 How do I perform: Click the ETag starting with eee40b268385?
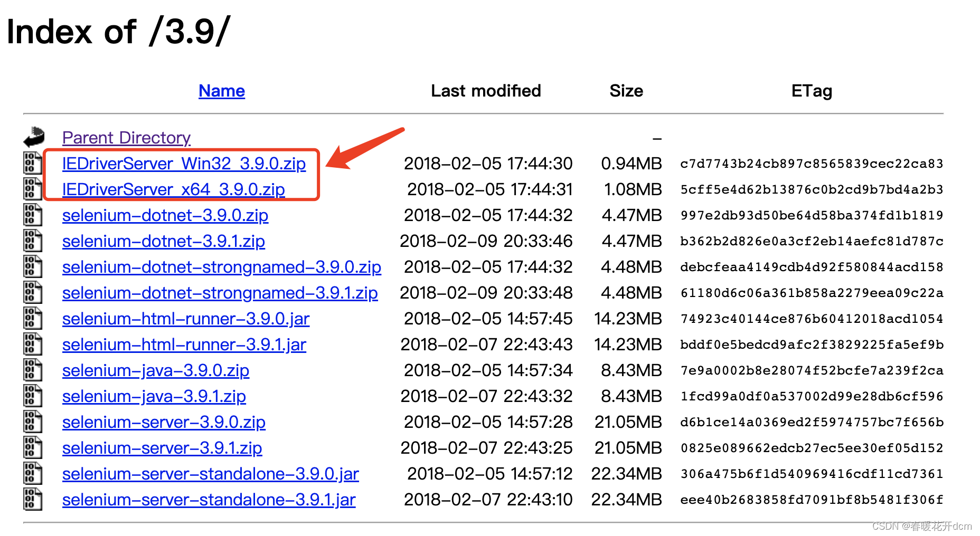[x=812, y=500]
